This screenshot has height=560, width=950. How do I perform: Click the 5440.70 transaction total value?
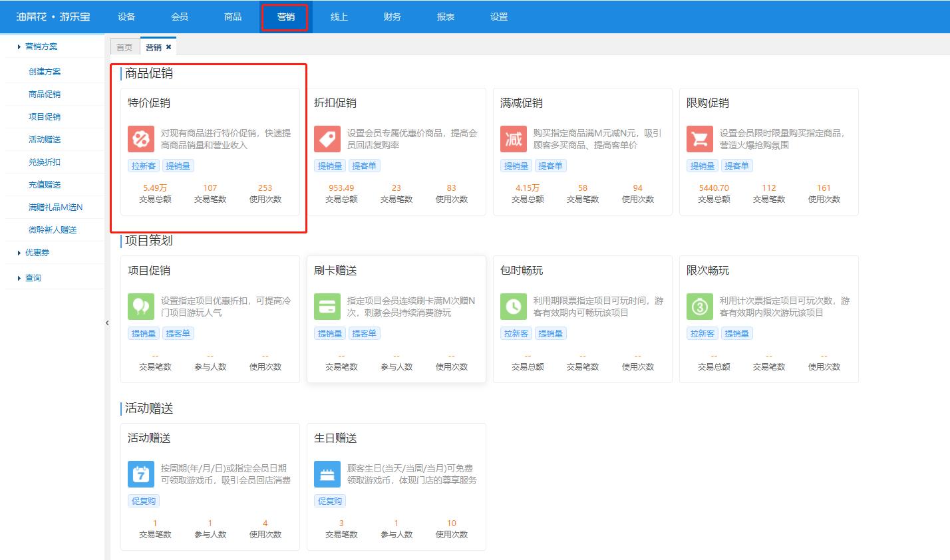(714, 188)
